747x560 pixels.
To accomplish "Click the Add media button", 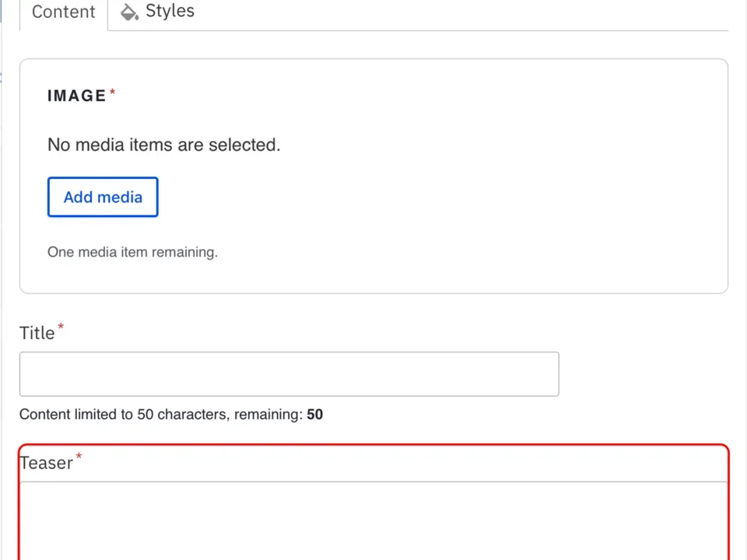I will point(103,197).
